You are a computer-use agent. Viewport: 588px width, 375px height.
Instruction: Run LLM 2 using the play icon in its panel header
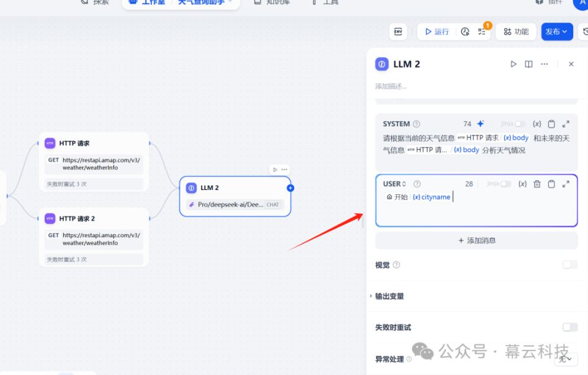point(513,64)
